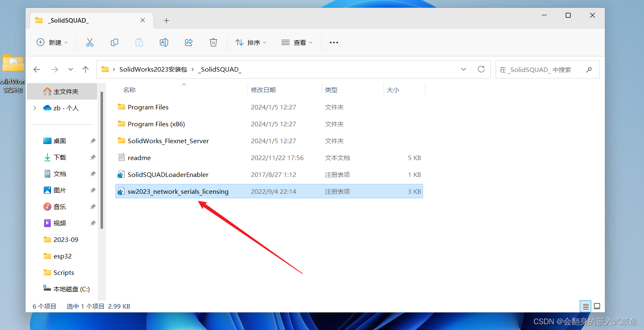Click chevron after SolidWorks2023安装包 breadcrumb
The width and height of the screenshot is (644, 330).
[x=192, y=70]
